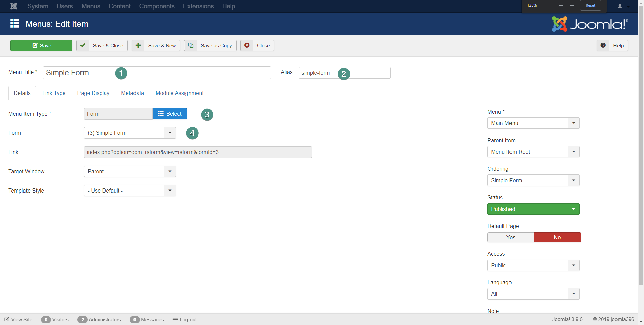Click the Joomla logo icon in the top menu bar

click(14, 6)
